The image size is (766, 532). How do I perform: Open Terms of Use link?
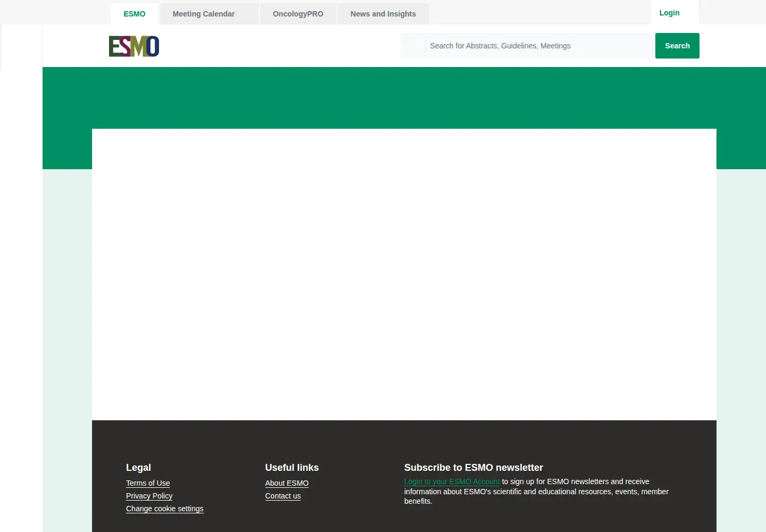click(x=148, y=483)
